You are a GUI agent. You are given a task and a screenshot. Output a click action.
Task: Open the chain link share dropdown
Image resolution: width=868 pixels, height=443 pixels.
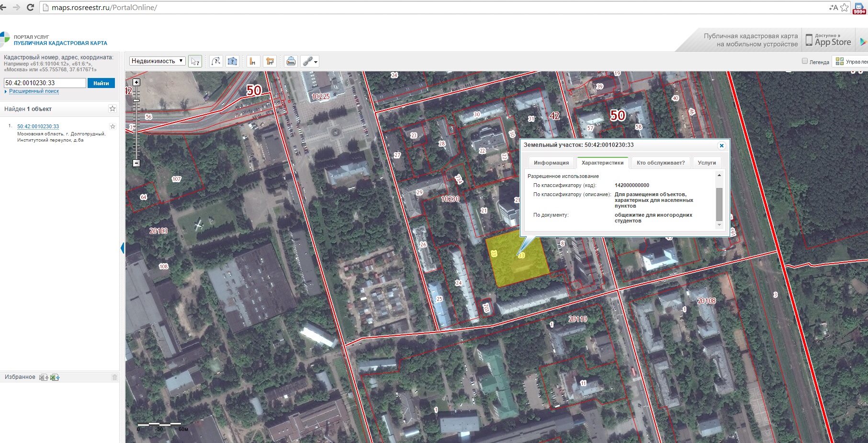[310, 61]
